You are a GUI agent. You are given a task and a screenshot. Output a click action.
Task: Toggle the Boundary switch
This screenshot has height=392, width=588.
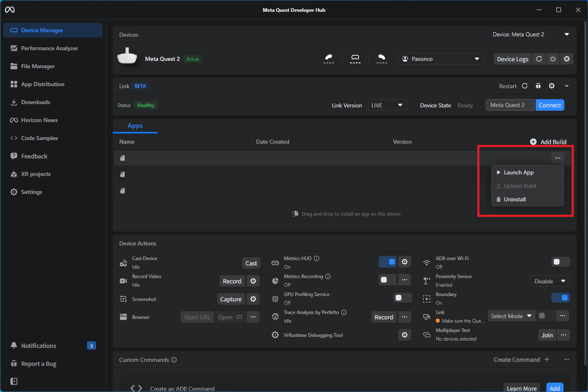coord(561,298)
